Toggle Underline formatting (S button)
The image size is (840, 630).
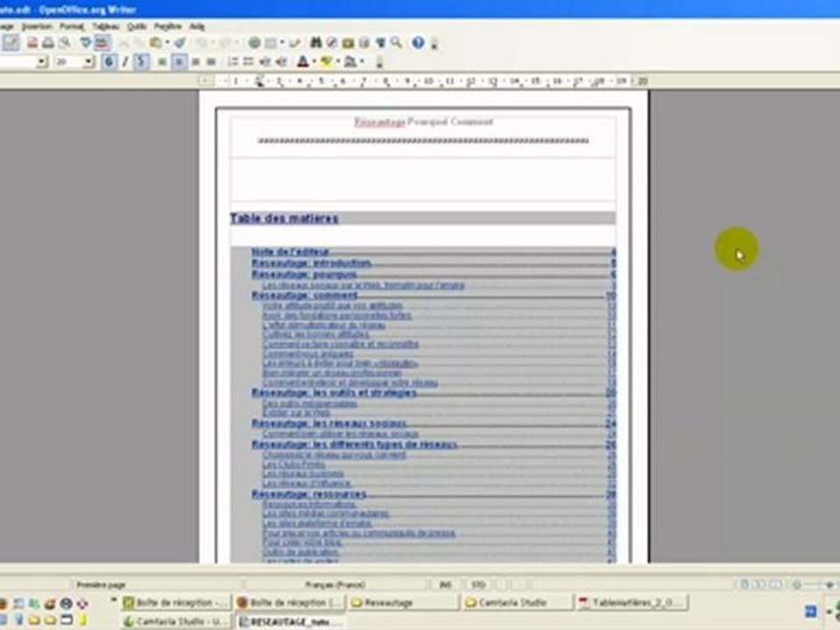(x=141, y=62)
